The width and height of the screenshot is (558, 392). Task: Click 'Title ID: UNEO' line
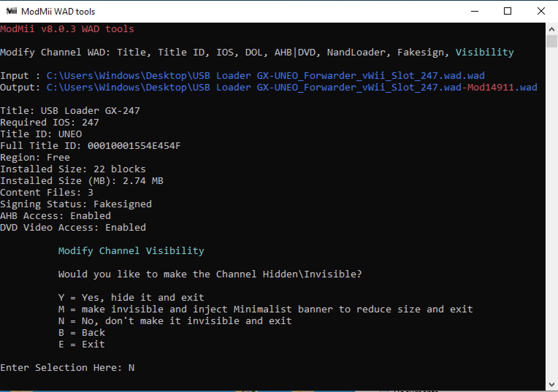pos(41,134)
